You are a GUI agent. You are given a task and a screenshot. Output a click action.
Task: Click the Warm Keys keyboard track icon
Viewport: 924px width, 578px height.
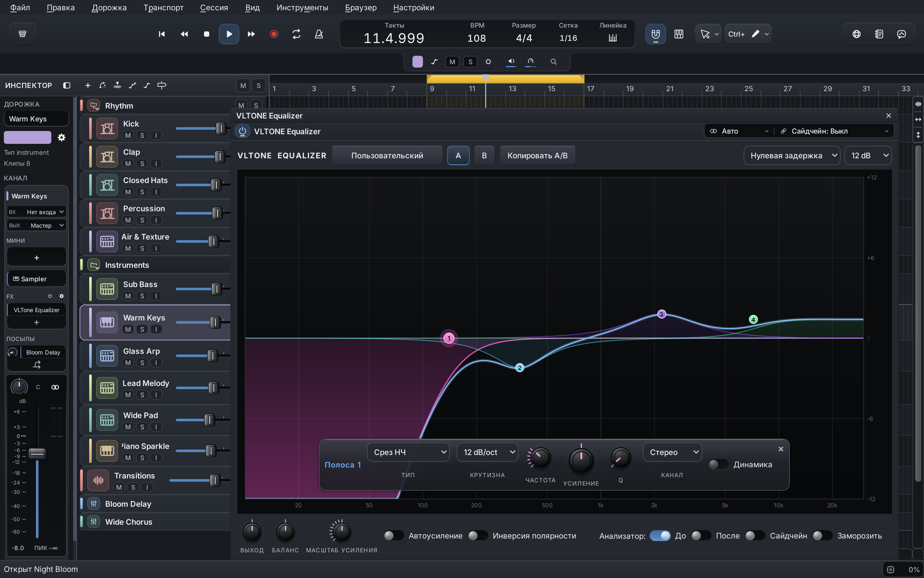coord(107,322)
